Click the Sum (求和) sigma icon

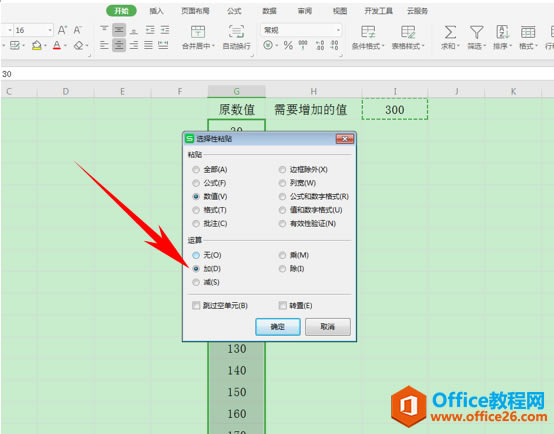click(450, 32)
